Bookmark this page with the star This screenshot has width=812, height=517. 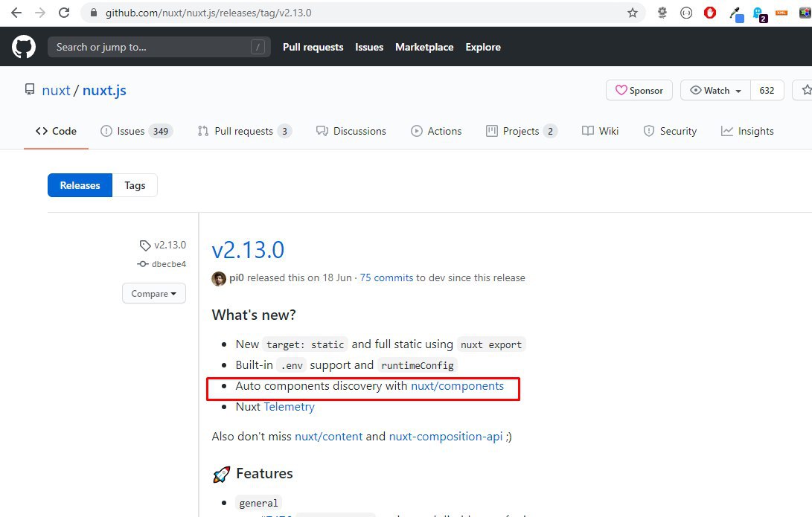click(633, 13)
